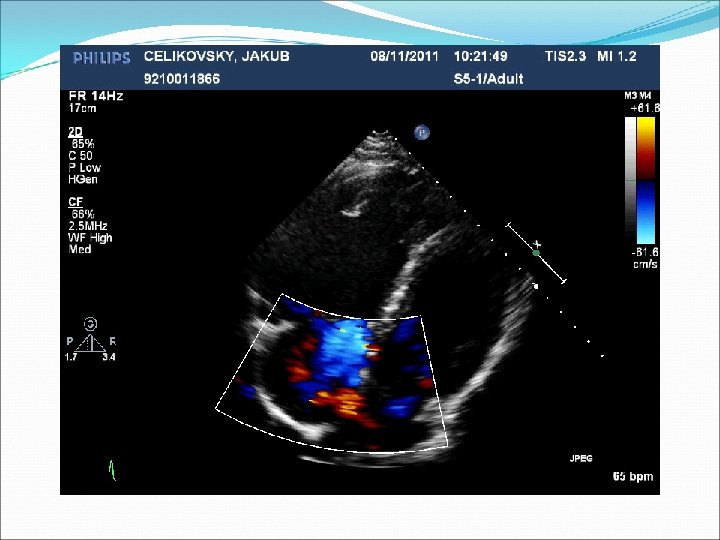Click the S5-1/Adult transducer preset label
The image size is (720, 540).
click(x=489, y=79)
